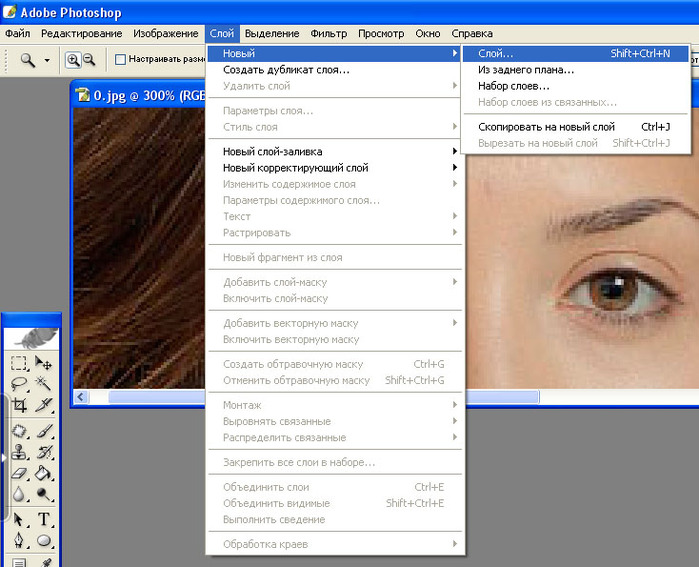Select the Pen tool
699x567 pixels.
coord(19,540)
